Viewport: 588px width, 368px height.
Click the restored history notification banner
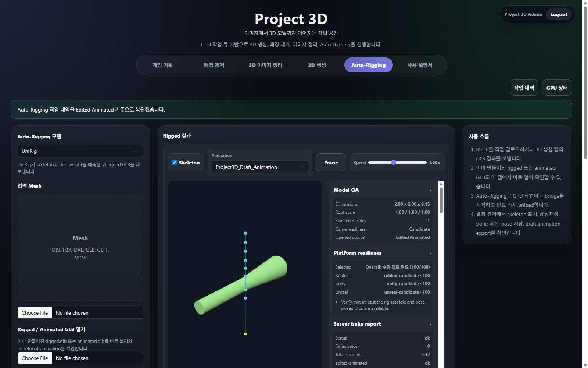(291, 110)
